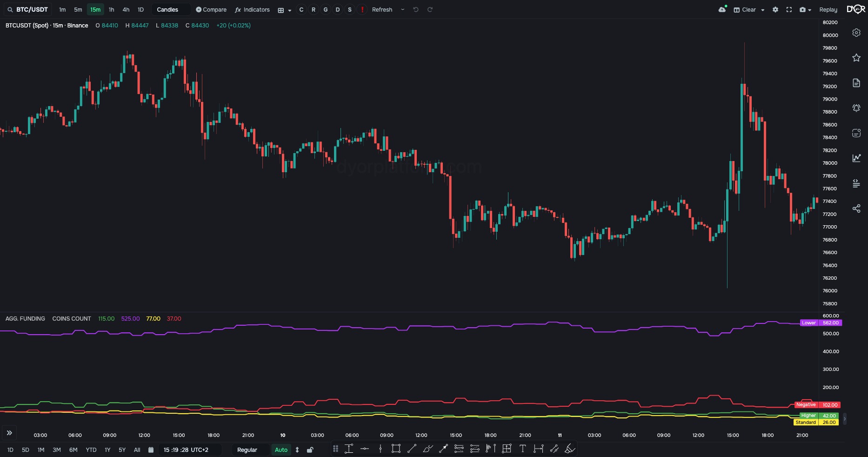Click the Refresh button
Screen dimensions: 868x457
[382, 9]
